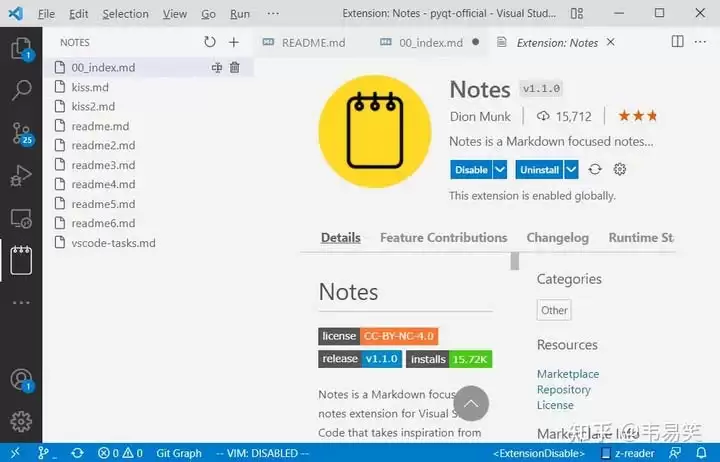Open the Accounts icon in activity bar
The image size is (720, 462).
pos(21,380)
